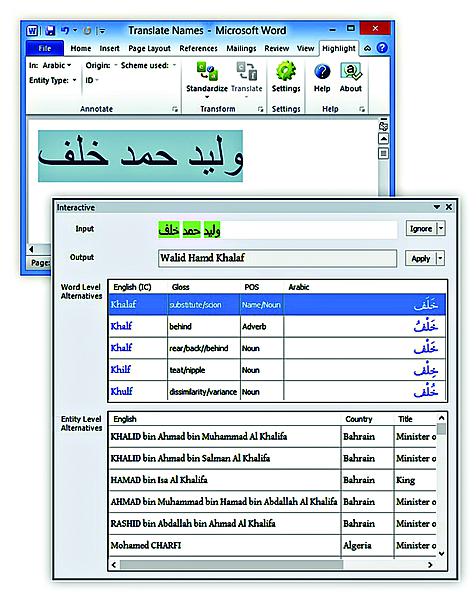
Task: Switch to the Mailings tab
Action: click(241, 49)
